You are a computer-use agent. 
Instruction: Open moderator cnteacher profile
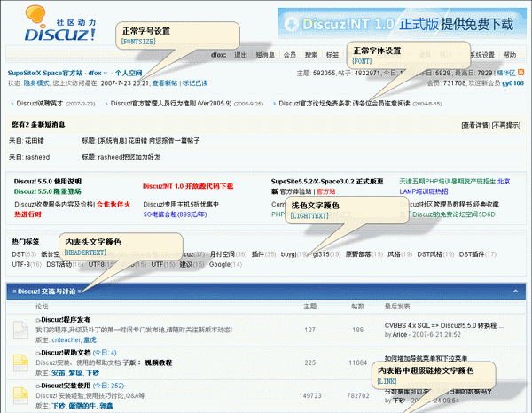coord(66,339)
